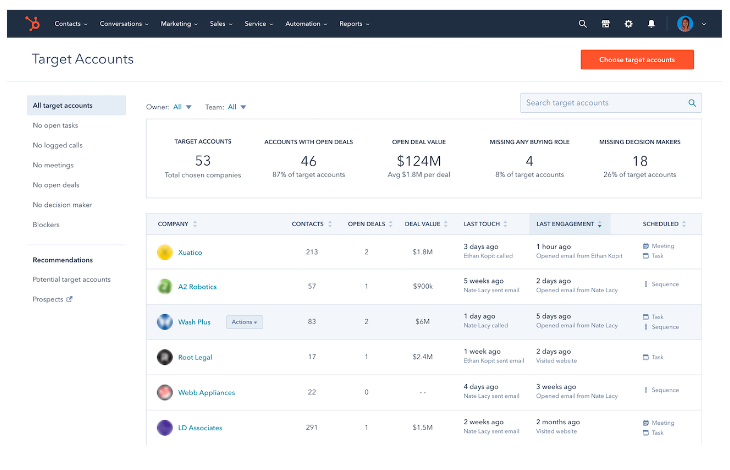730x470 pixels.
Task: Open the A2 Robotics company link
Action: tap(197, 287)
